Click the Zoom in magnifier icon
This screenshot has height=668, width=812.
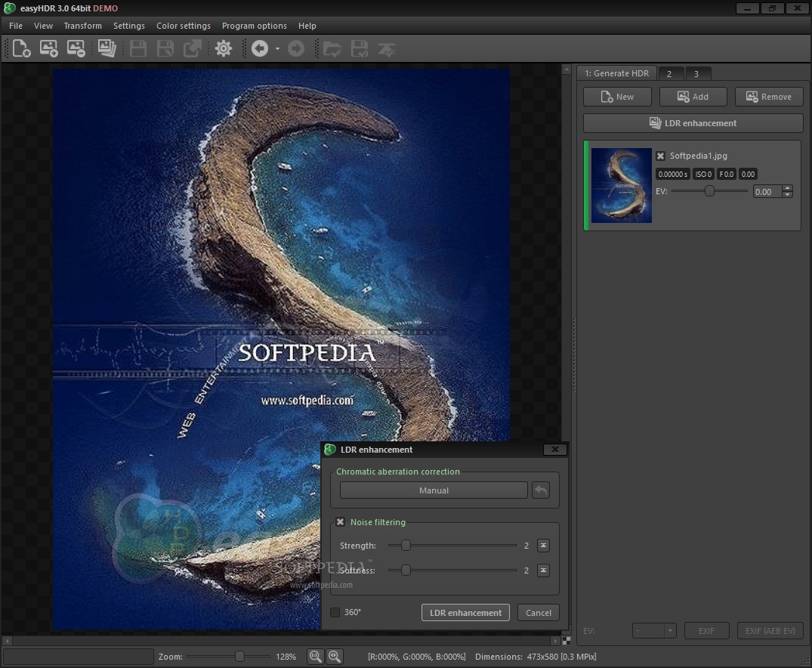(x=335, y=657)
